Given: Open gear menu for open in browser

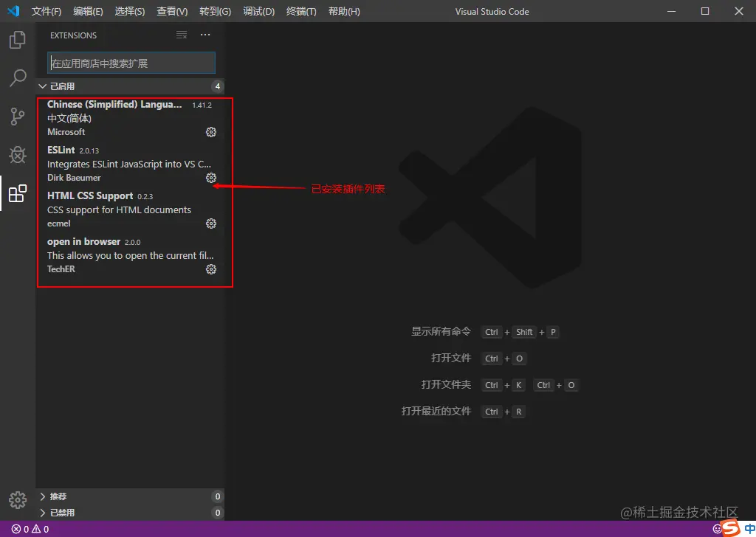Looking at the screenshot, I should point(211,269).
